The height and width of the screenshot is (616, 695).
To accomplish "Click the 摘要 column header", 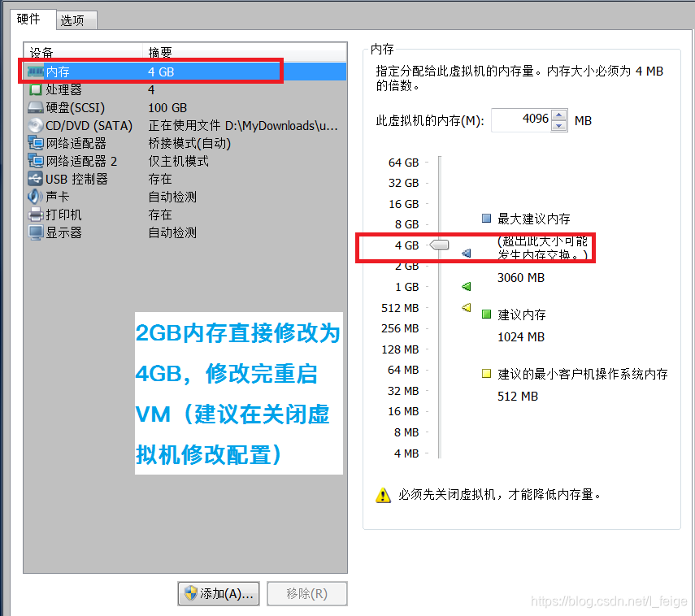I will pyautogui.click(x=245, y=52).
